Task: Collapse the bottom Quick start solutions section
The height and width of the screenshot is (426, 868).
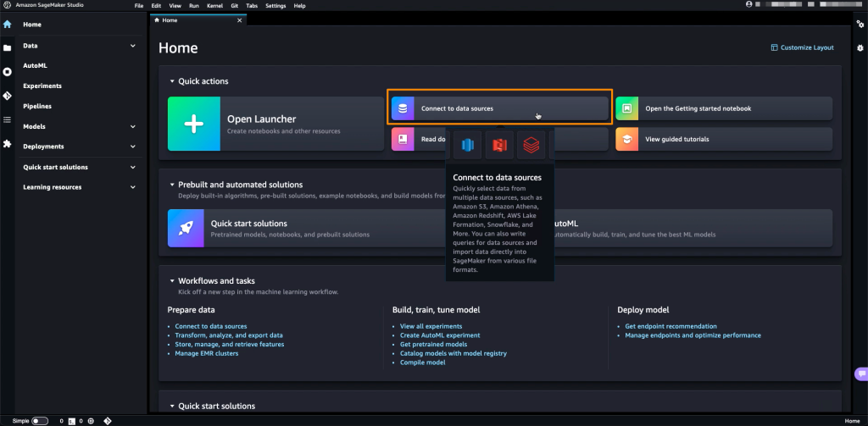Action: [x=172, y=406]
